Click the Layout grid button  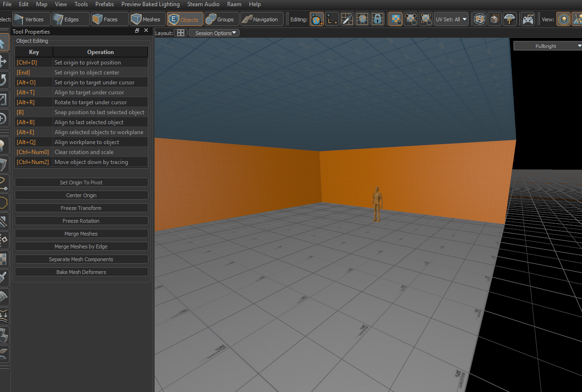click(x=181, y=33)
